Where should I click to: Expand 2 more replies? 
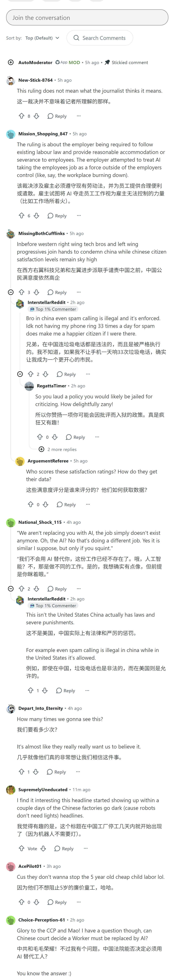[58, 449]
